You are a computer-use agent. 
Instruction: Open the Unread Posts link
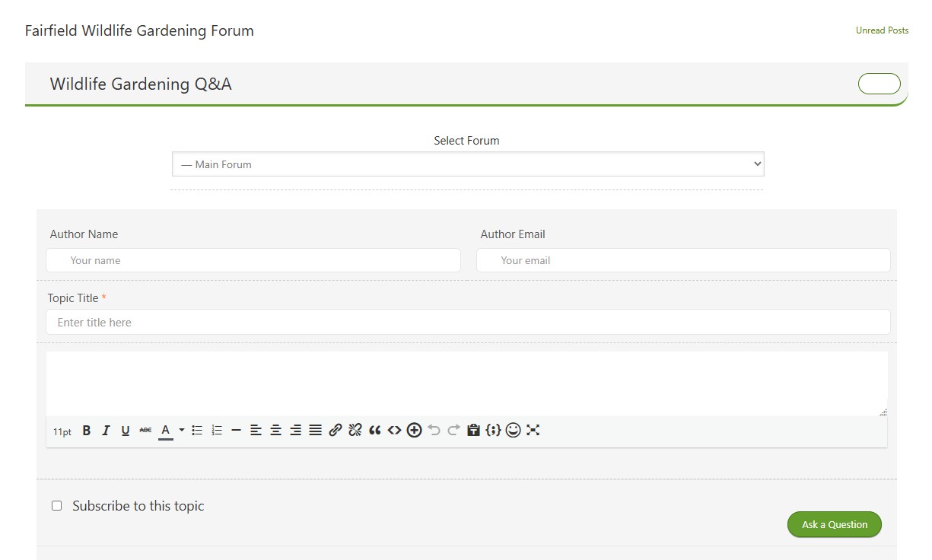tap(882, 30)
